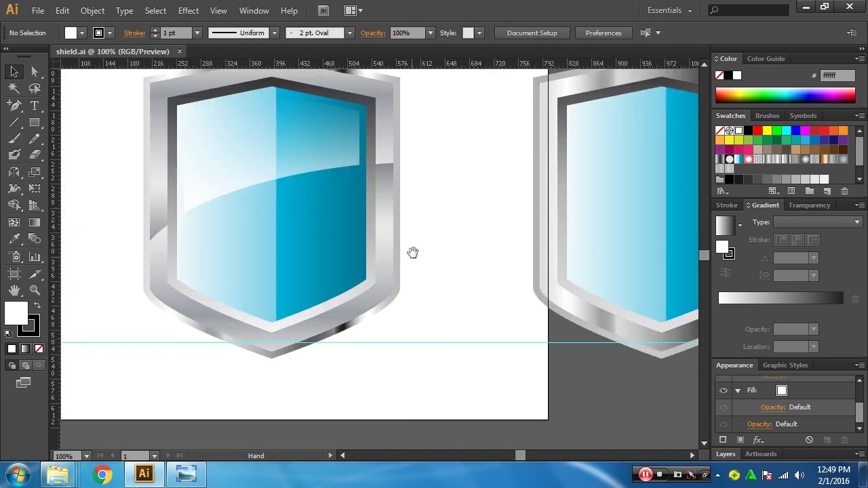Screen dimensions: 868x488
Task: Click Add New Fill in Appearance panel
Action: tap(741, 440)
